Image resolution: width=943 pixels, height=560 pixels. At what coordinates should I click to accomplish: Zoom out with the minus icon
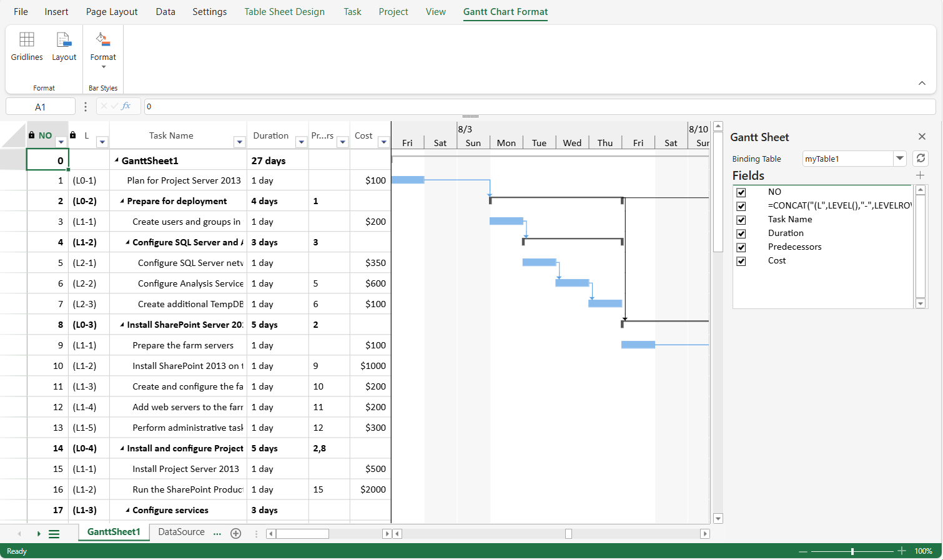click(x=803, y=551)
